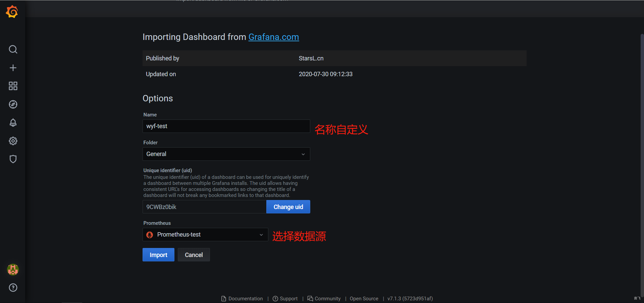Click the Folder field label
This screenshot has height=303, width=644.
tap(151, 143)
